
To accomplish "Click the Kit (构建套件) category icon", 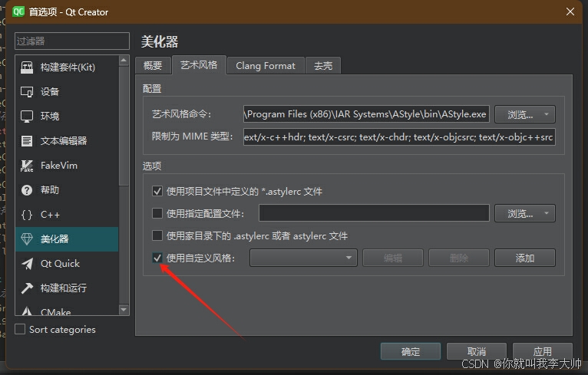I will (27, 67).
